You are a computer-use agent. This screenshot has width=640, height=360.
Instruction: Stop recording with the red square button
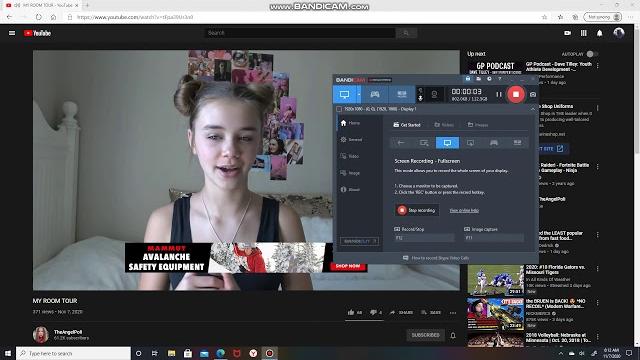click(x=516, y=94)
